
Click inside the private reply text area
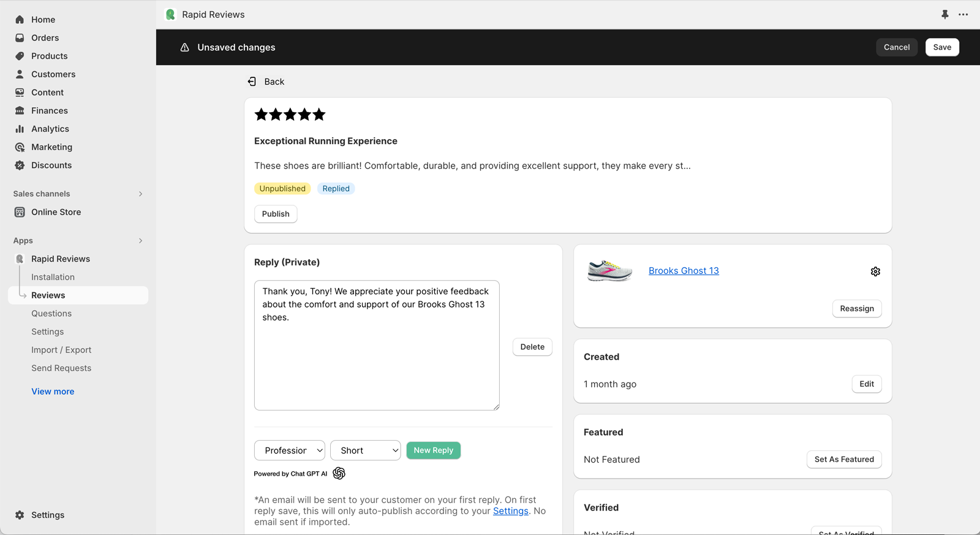click(x=377, y=362)
